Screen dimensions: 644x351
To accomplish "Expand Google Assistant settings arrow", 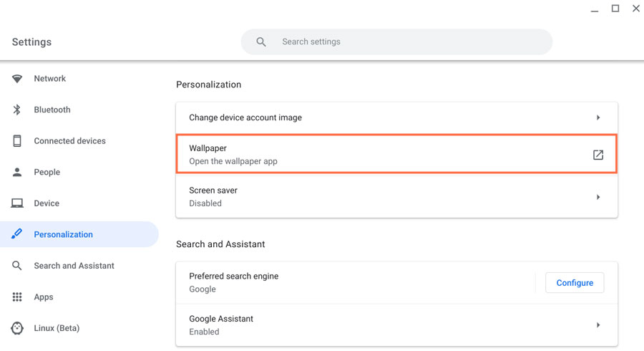I will pos(598,325).
